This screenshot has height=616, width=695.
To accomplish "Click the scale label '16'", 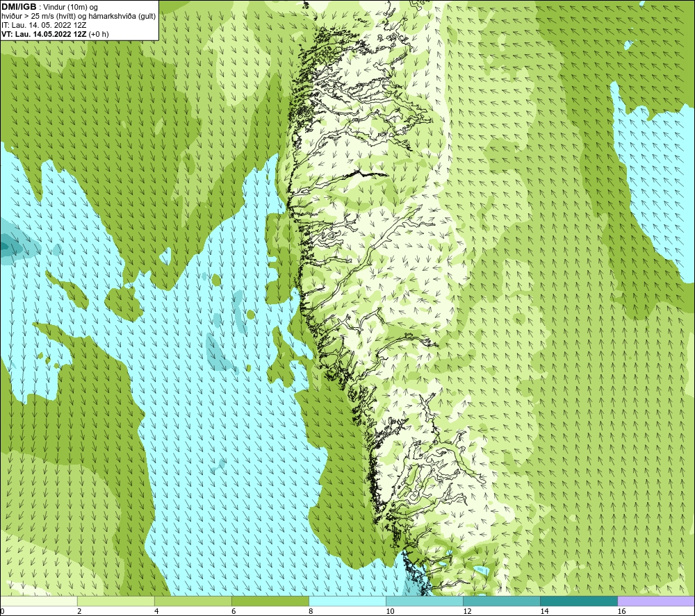I will click(x=621, y=612).
